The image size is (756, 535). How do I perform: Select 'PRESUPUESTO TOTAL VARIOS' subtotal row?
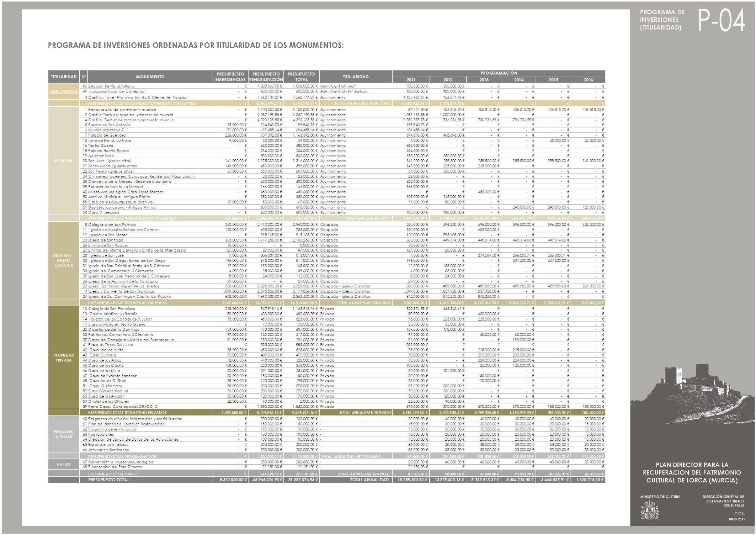[326, 474]
